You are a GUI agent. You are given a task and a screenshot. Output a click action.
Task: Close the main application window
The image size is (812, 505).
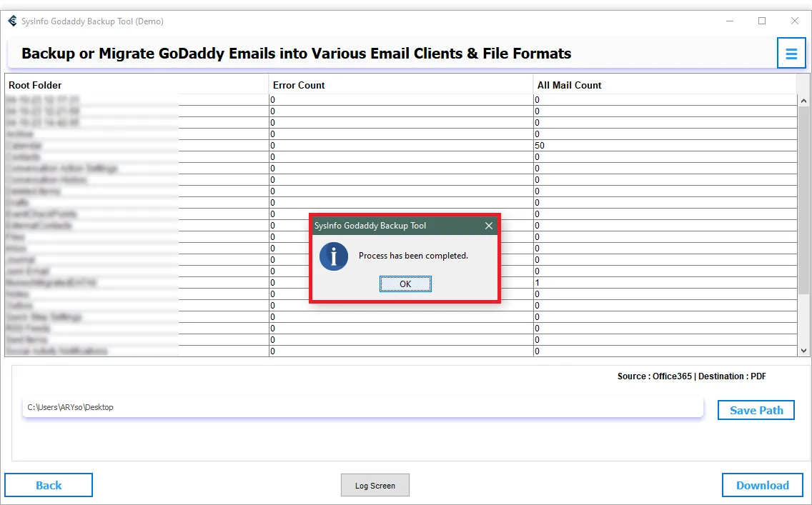click(794, 21)
